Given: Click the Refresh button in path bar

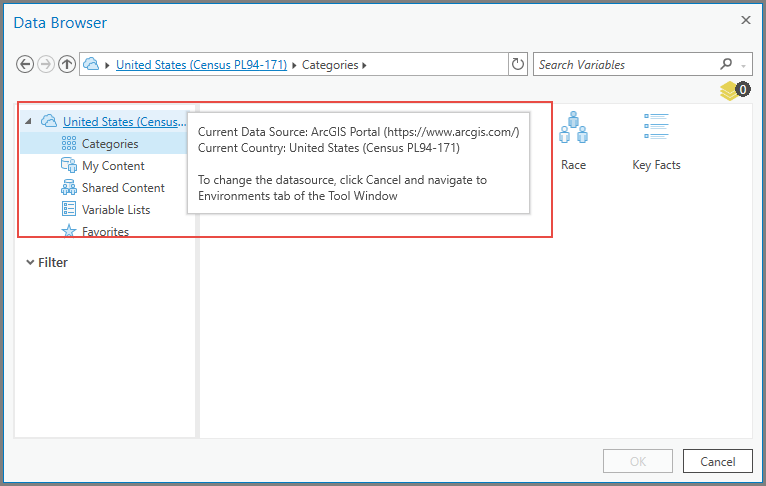Looking at the screenshot, I should 518,65.
